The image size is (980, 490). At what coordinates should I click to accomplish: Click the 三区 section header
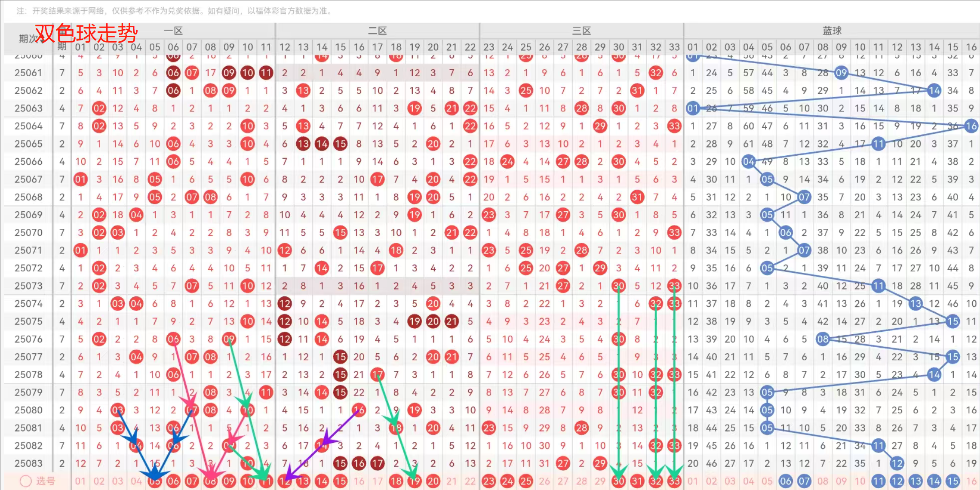pyautogui.click(x=581, y=31)
